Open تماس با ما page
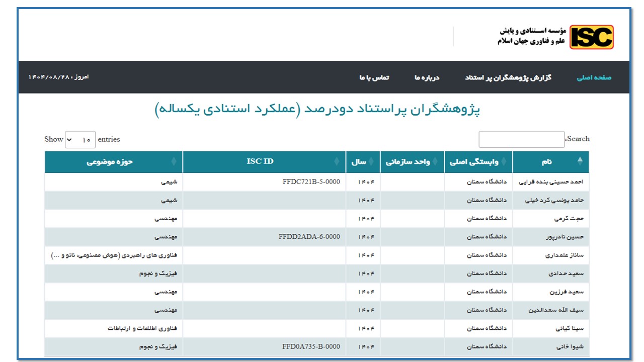 (x=374, y=77)
